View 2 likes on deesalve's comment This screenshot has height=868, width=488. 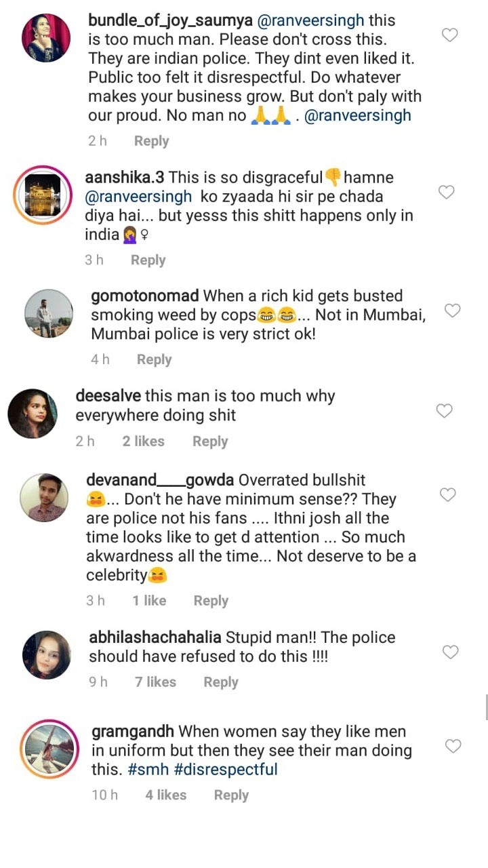click(x=143, y=441)
